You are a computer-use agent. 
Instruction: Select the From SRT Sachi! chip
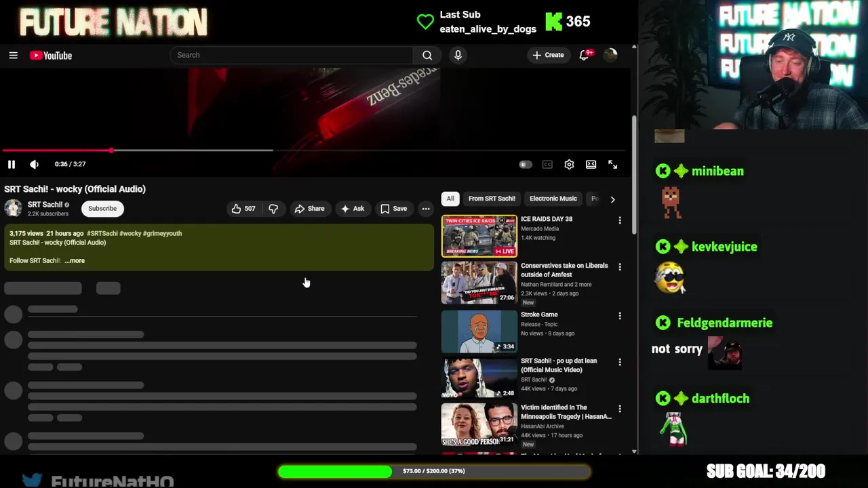coord(492,199)
